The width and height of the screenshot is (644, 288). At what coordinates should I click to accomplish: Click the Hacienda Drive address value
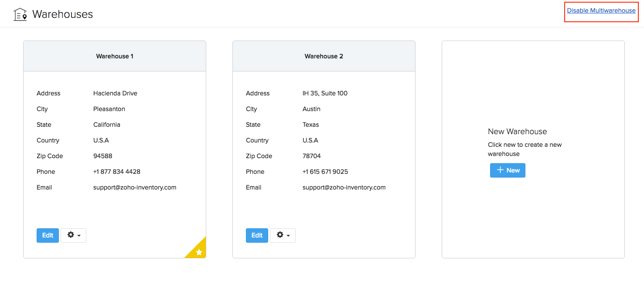point(115,93)
